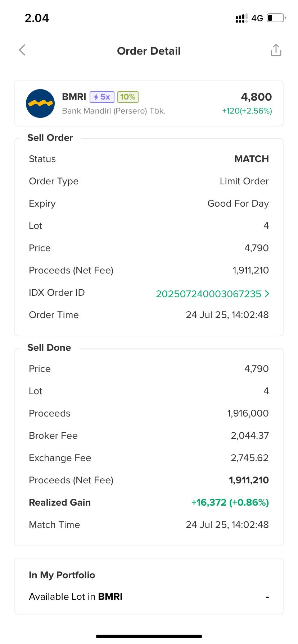
Task: Check the battery icon in status bar
Action: [276, 18]
